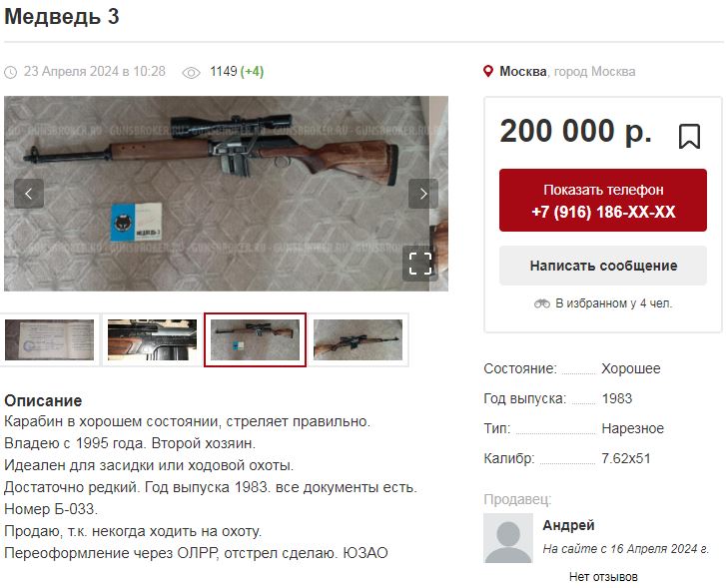Screen dimensions: 726x588
Task: Click the Написать сообщение button
Action: coord(603,266)
